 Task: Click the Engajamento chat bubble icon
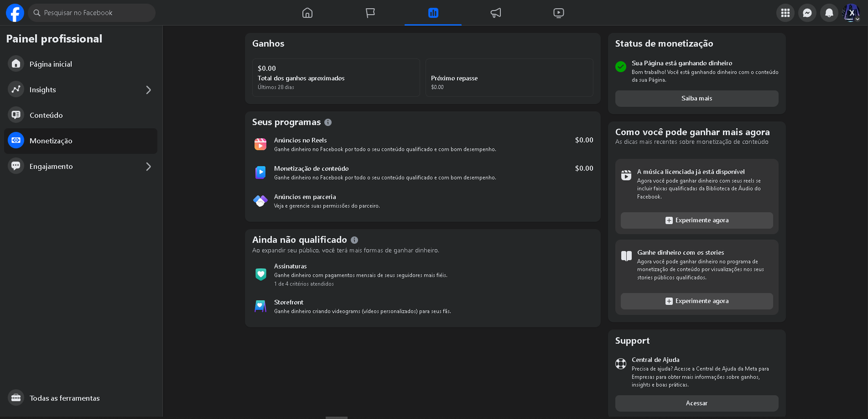[16, 166]
